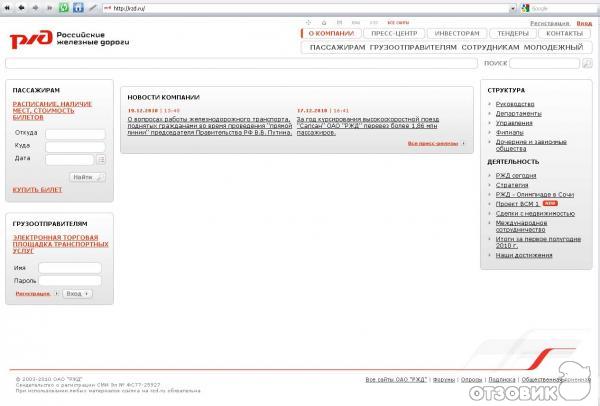Viewport: 600px width, 406px height.
Task: Open the calendar icon beside Дата field
Action: pyautogui.click(x=102, y=159)
